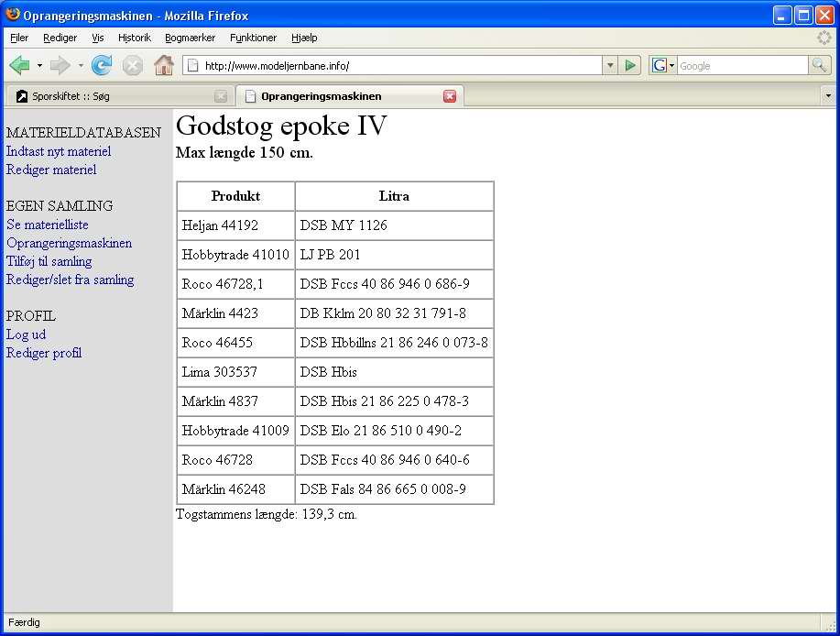Click the search magnifier icon
Image resolution: width=840 pixels, height=636 pixels.
point(819,65)
